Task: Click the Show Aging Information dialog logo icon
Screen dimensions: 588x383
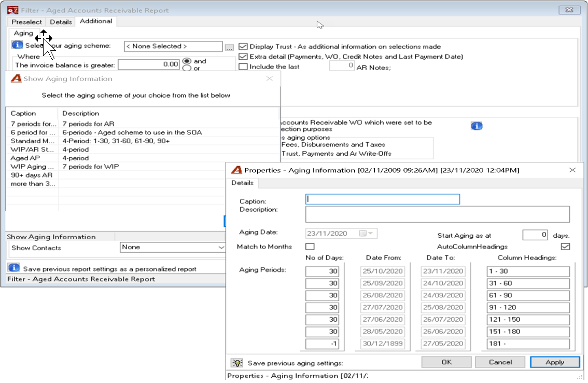Action: tap(16, 78)
